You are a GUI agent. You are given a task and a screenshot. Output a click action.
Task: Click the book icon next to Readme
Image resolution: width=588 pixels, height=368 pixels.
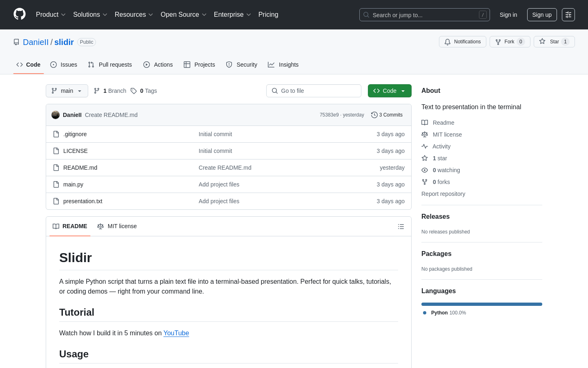(425, 123)
